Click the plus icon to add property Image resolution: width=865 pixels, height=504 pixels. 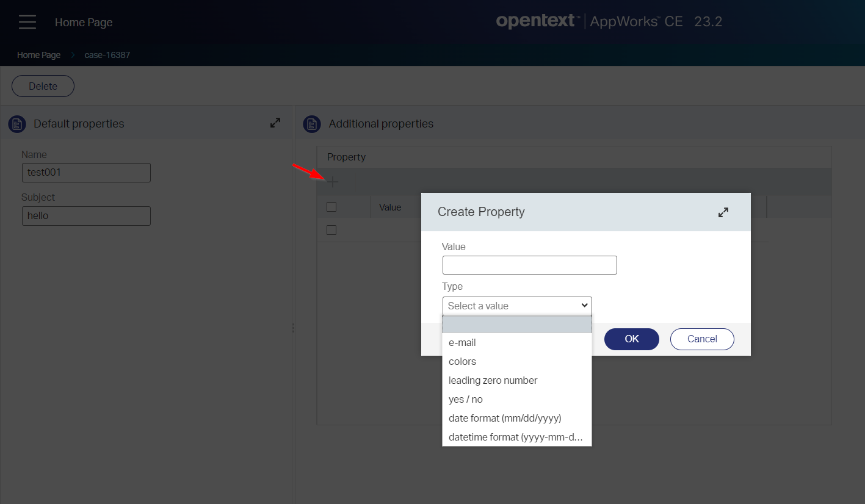(x=333, y=182)
